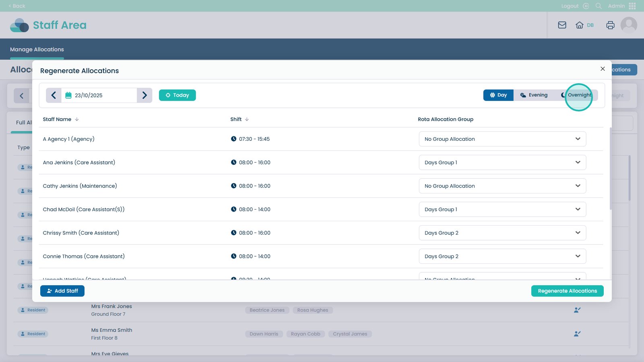Click the search magnifier icon
644x362 pixels.
click(x=599, y=6)
